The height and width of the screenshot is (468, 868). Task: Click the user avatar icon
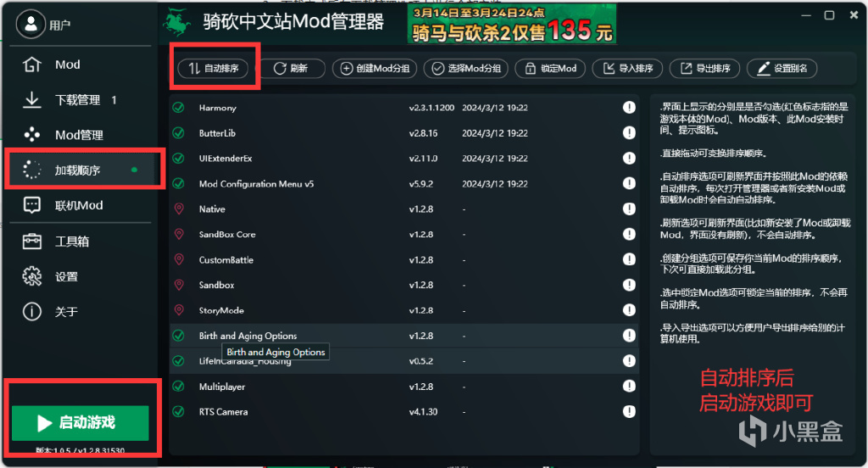click(31, 24)
